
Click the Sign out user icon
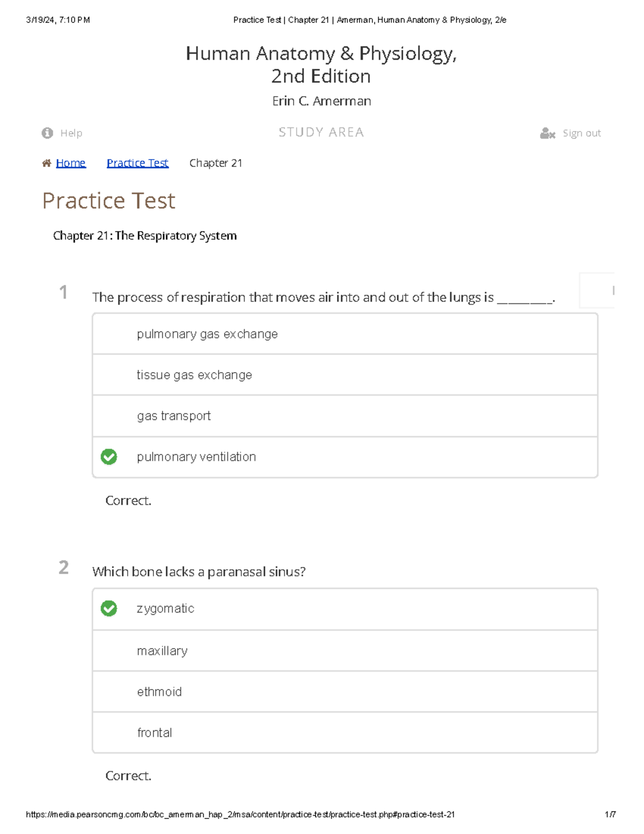pyautogui.click(x=547, y=134)
